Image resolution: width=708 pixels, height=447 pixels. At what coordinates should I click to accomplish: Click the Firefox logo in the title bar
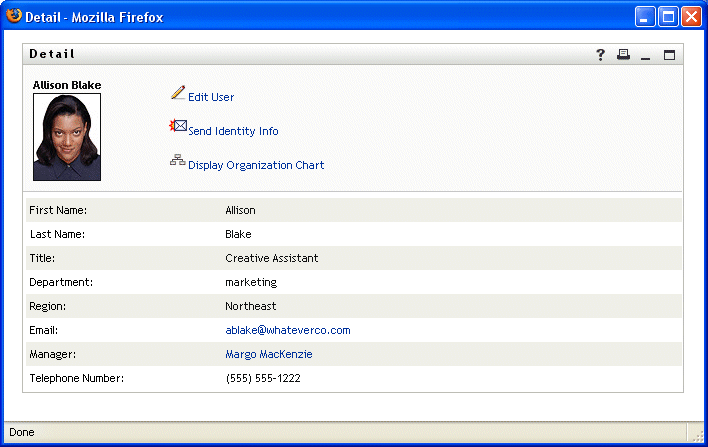coord(14,16)
